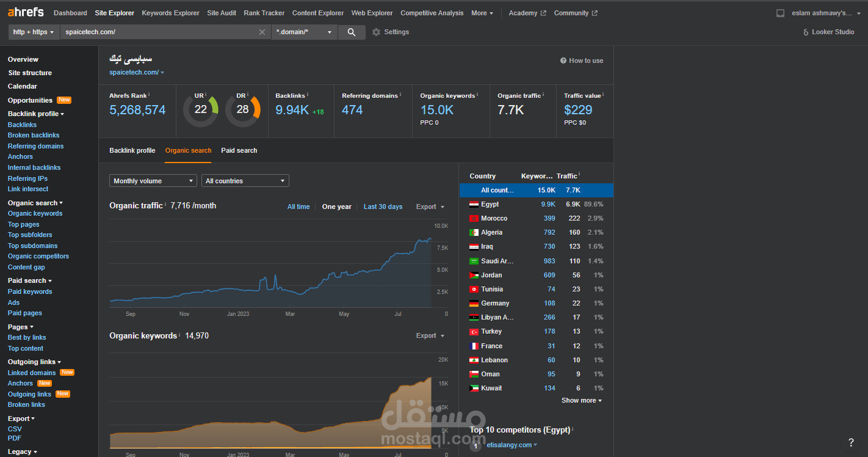This screenshot has width=868, height=457.
Task: Open the spaicetech.com/ dropdown under the site title
Action: click(137, 72)
